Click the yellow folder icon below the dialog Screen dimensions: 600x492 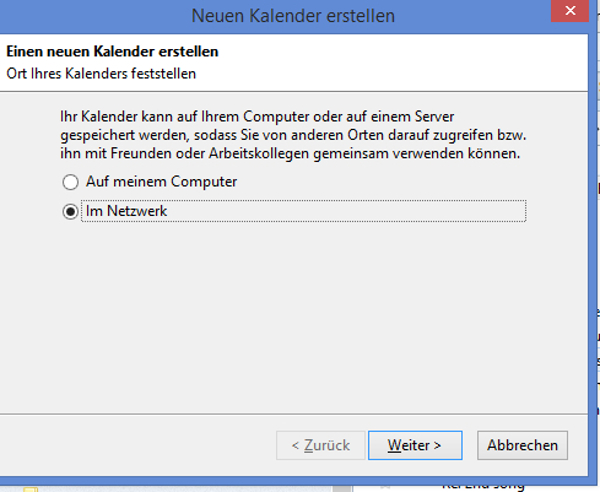[x=31, y=489]
